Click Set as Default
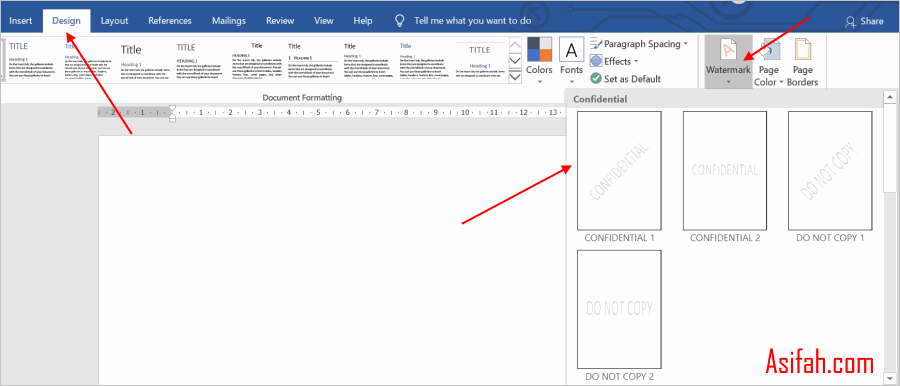 (x=626, y=79)
